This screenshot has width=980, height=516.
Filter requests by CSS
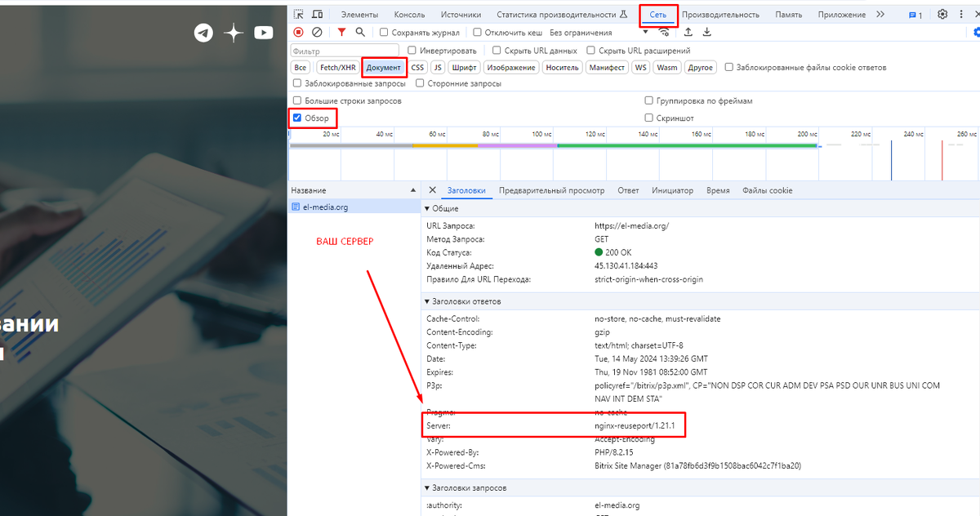tap(417, 68)
